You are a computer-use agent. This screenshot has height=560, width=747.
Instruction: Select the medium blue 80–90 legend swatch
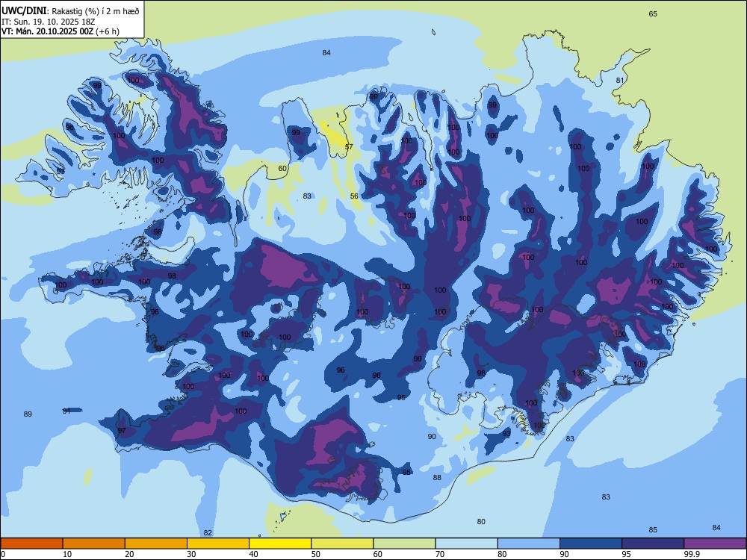pos(529,544)
